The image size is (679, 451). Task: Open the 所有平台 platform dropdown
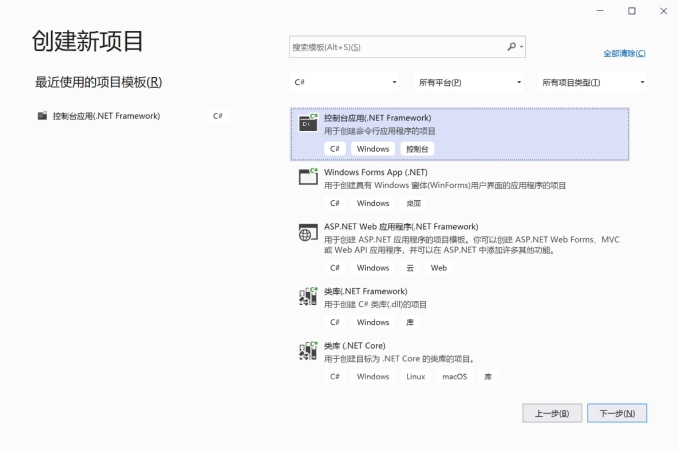469,82
